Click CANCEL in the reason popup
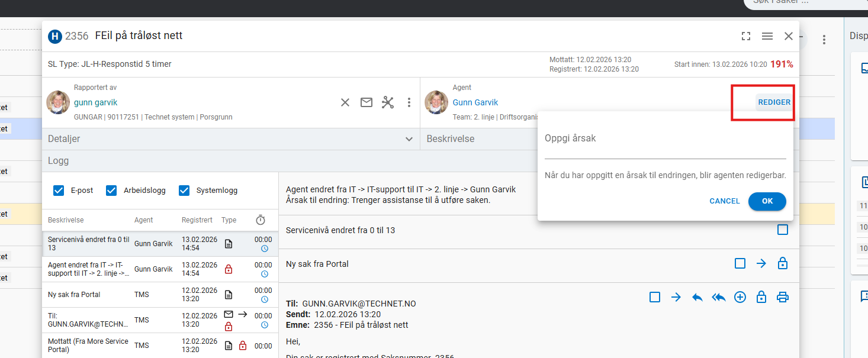The width and height of the screenshot is (868, 358). coord(725,201)
